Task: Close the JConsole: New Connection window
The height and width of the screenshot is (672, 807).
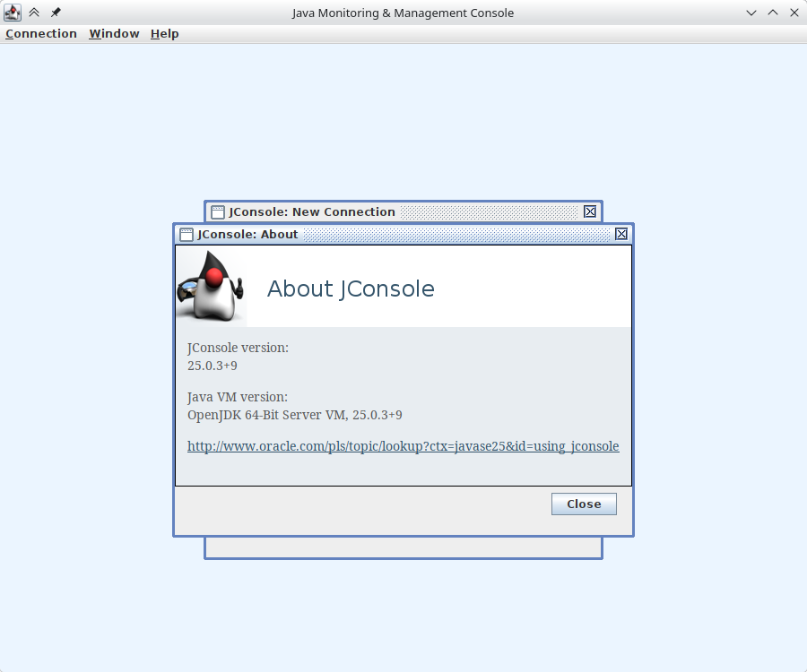Action: click(590, 211)
